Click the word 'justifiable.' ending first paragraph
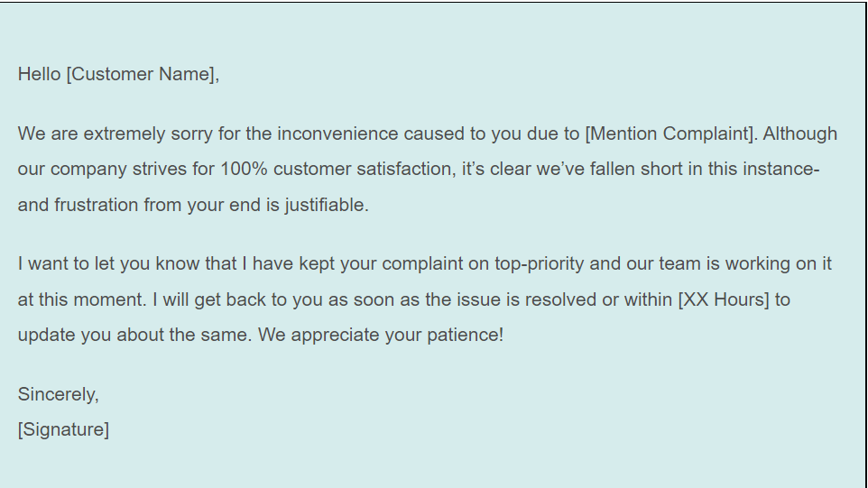Image resolution: width=868 pixels, height=488 pixels. [327, 206]
